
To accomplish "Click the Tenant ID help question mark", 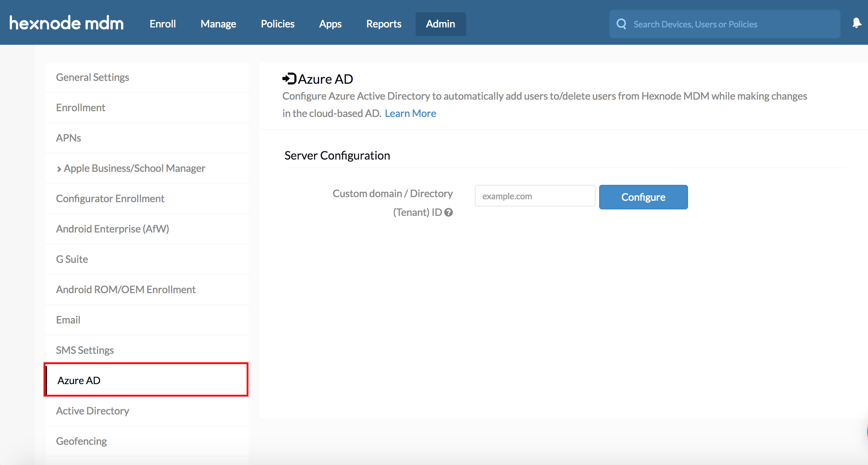I will point(448,212).
